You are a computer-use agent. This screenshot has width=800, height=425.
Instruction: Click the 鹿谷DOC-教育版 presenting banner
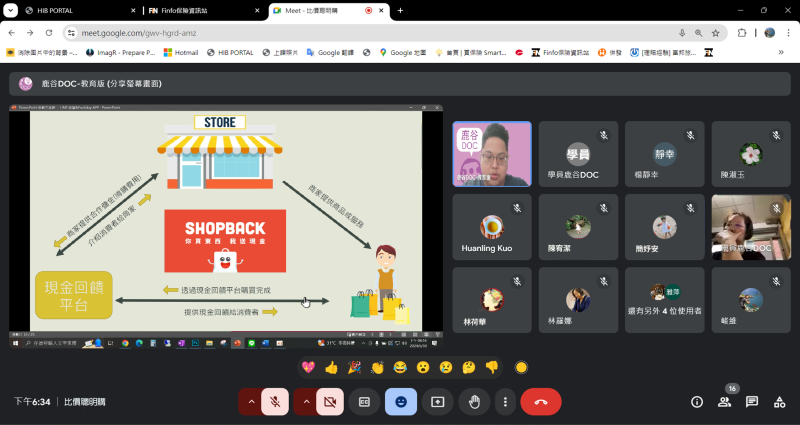(399, 84)
